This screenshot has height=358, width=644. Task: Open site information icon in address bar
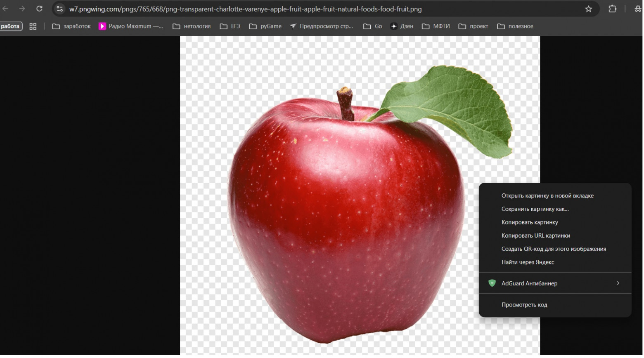[60, 9]
